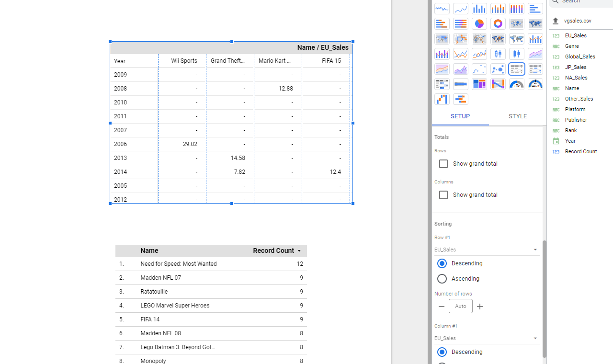613x364 pixels.
Task: Select Ascending for Row #1 sorting
Action: [x=442, y=279]
